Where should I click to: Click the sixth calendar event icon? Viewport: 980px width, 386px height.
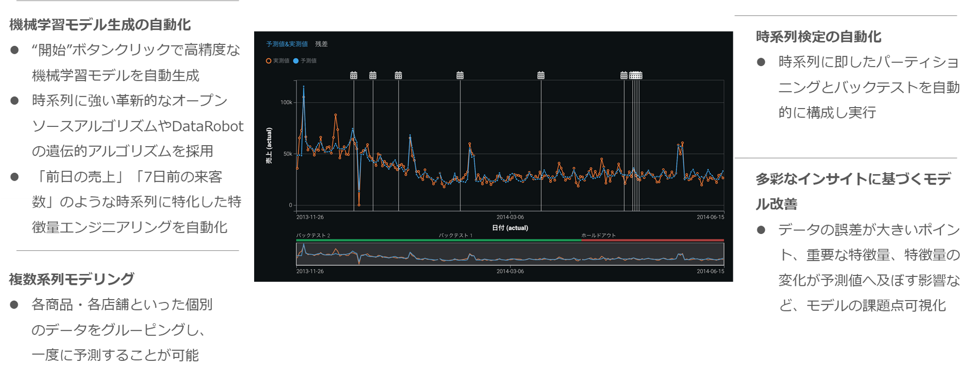[624, 76]
